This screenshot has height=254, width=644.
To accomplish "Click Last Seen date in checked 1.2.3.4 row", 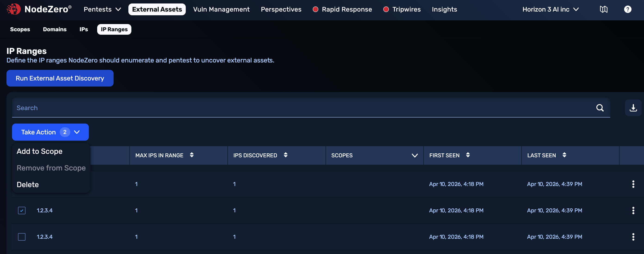I will pos(554,210).
